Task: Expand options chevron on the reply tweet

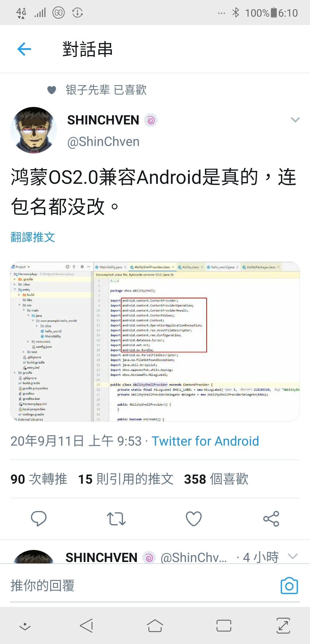Action: pos(293,557)
